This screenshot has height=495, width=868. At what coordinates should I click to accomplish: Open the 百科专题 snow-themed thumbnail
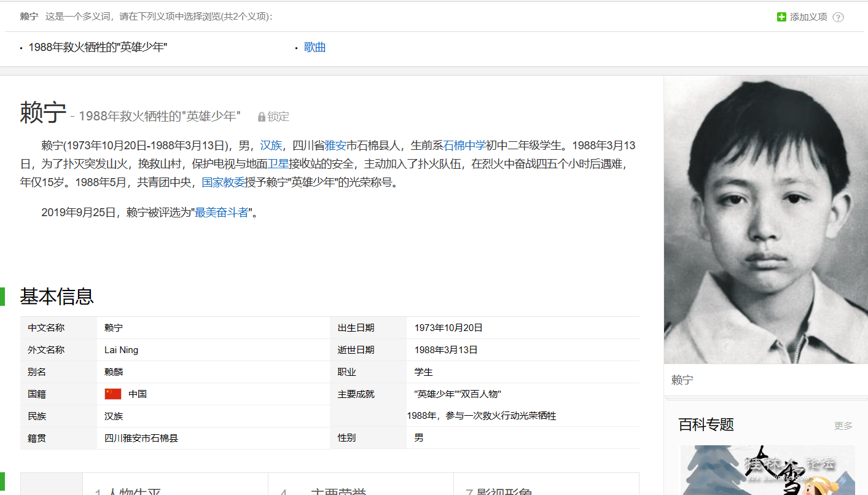coord(767,470)
